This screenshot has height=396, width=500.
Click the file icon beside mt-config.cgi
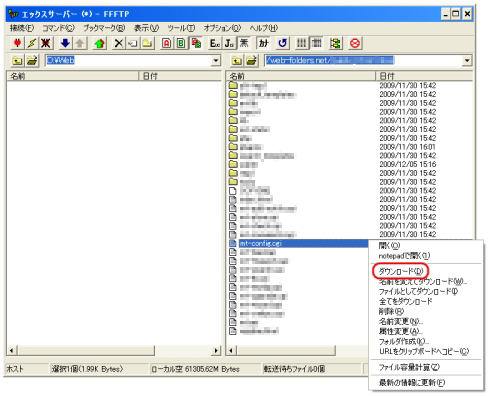click(233, 243)
